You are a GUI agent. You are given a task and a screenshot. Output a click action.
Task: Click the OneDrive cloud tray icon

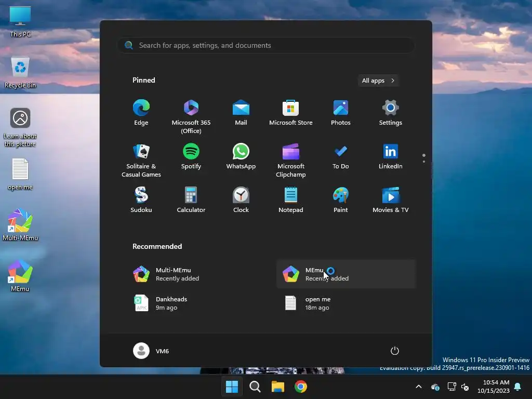pos(435,387)
